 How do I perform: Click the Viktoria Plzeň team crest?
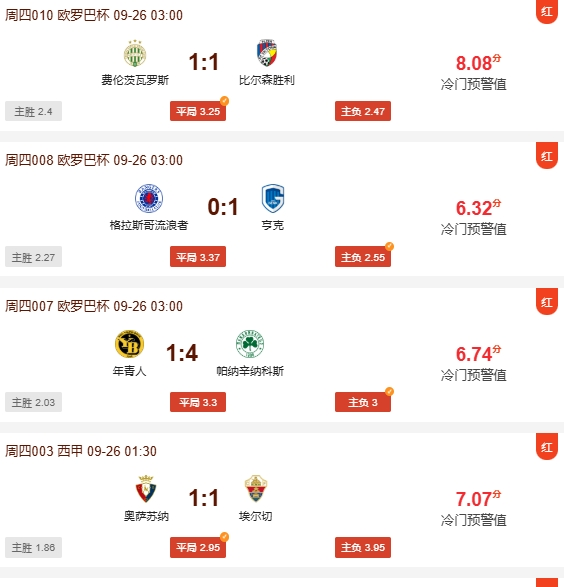266,53
